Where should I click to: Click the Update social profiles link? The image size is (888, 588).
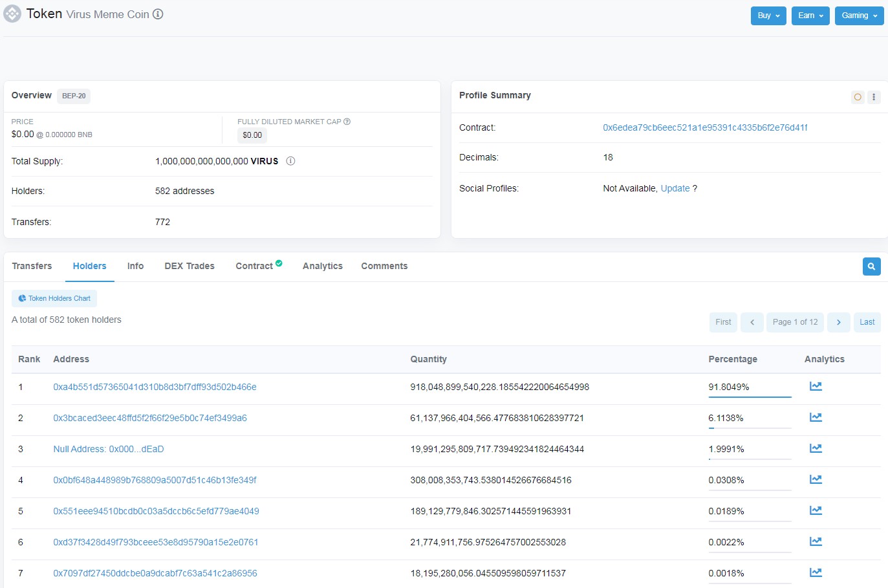coord(675,188)
